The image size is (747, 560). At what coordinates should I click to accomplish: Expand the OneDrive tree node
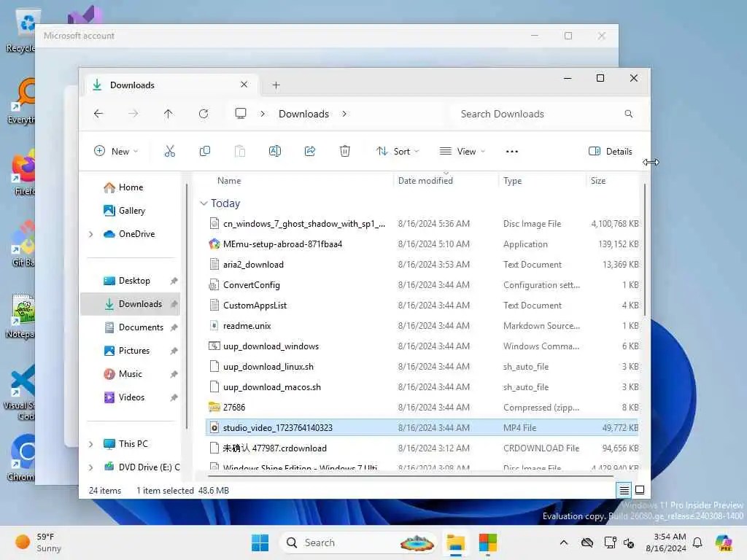[91, 234]
